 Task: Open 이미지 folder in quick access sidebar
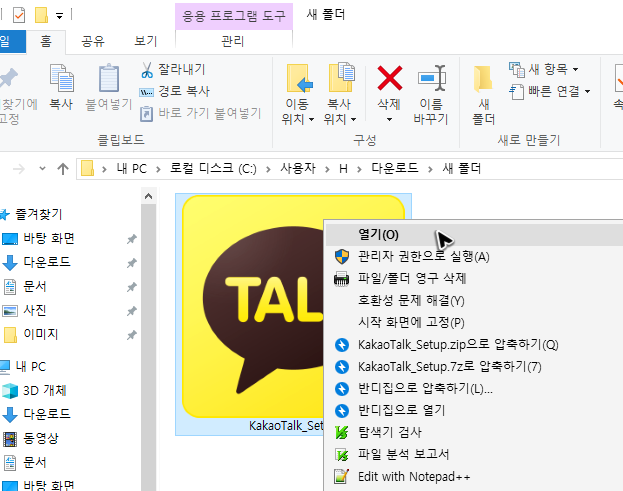point(41,334)
